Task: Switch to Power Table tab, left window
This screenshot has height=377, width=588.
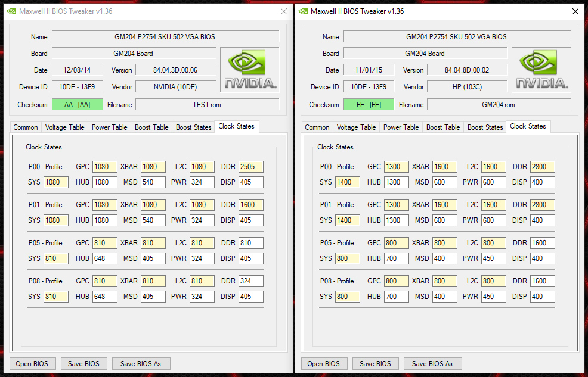Action: pos(109,127)
